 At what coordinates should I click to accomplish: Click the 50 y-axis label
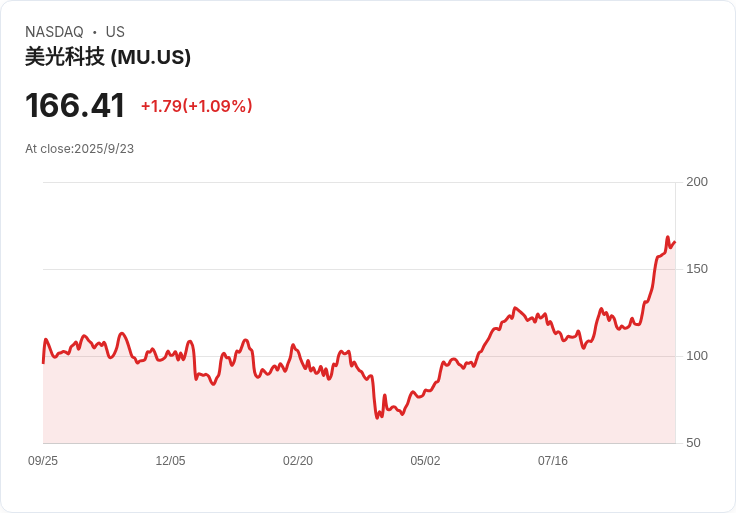click(693, 443)
